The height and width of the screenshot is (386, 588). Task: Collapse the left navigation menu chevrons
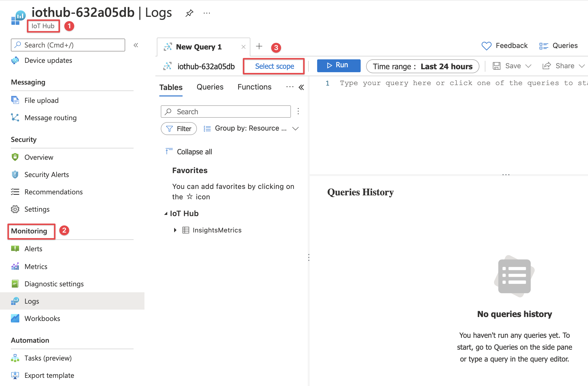click(x=136, y=45)
